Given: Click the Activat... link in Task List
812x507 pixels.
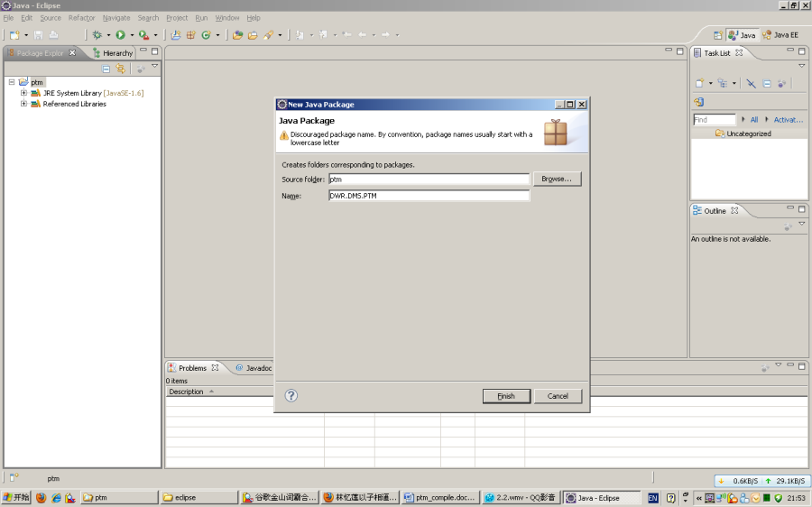Looking at the screenshot, I should (x=789, y=120).
